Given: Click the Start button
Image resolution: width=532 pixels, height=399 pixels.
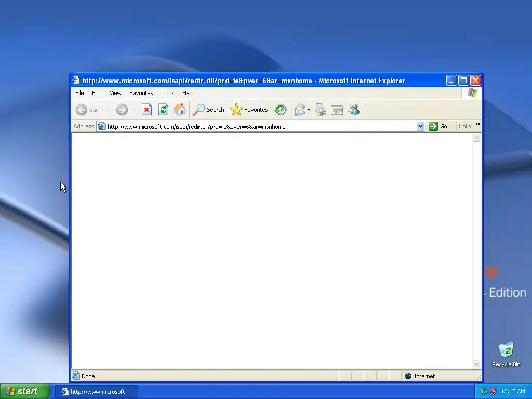Looking at the screenshot, I should [x=25, y=391].
